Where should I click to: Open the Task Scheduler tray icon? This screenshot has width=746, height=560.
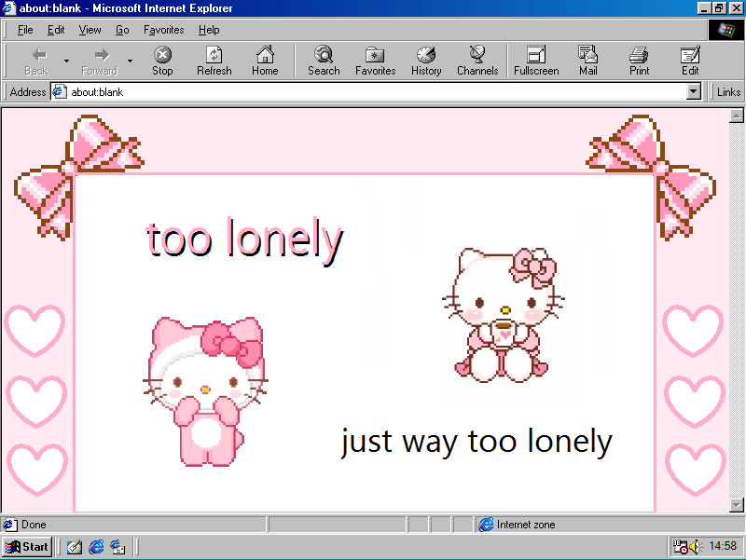[x=681, y=547]
